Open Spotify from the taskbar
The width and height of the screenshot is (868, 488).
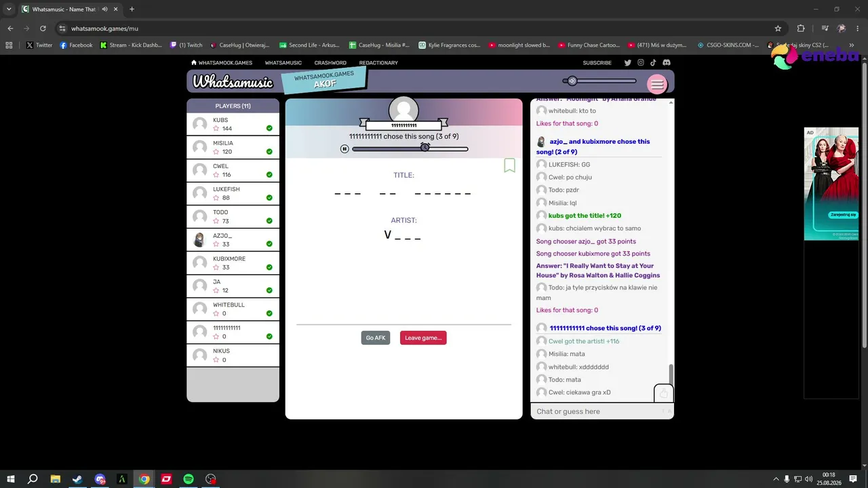[189, 479]
